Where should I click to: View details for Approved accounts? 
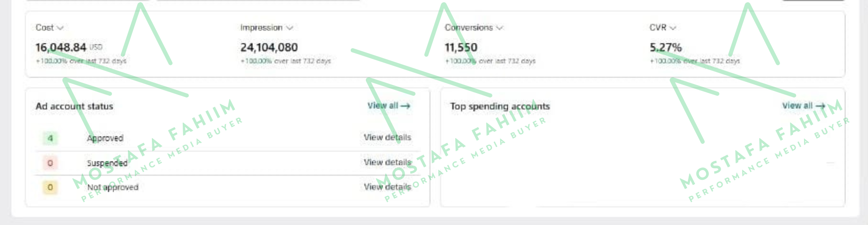[x=387, y=137]
